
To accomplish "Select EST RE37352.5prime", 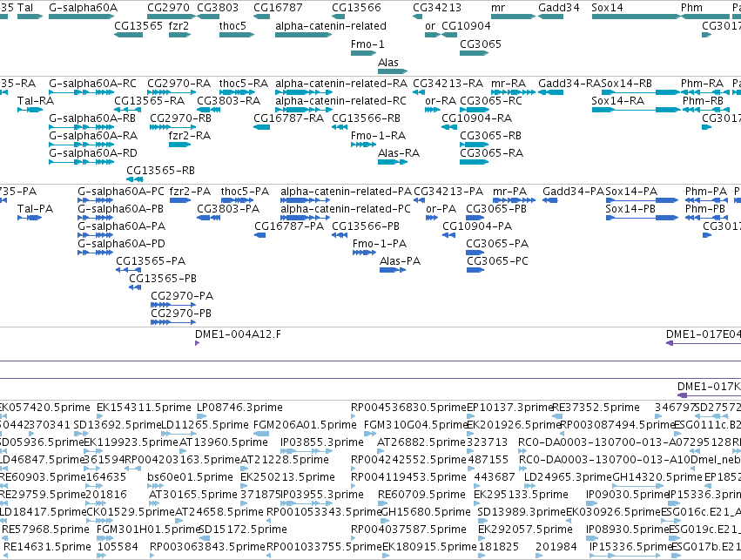I will pyautogui.click(x=596, y=408).
